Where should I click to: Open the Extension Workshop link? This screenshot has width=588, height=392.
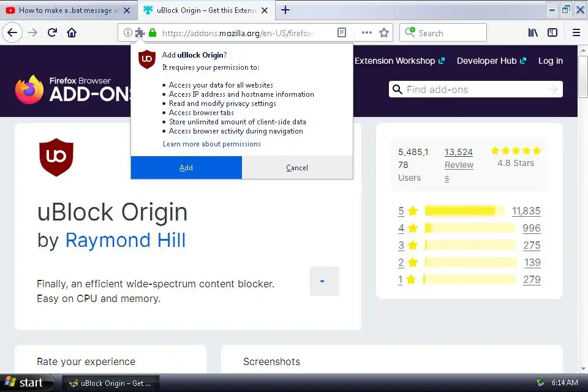pyautogui.click(x=400, y=61)
